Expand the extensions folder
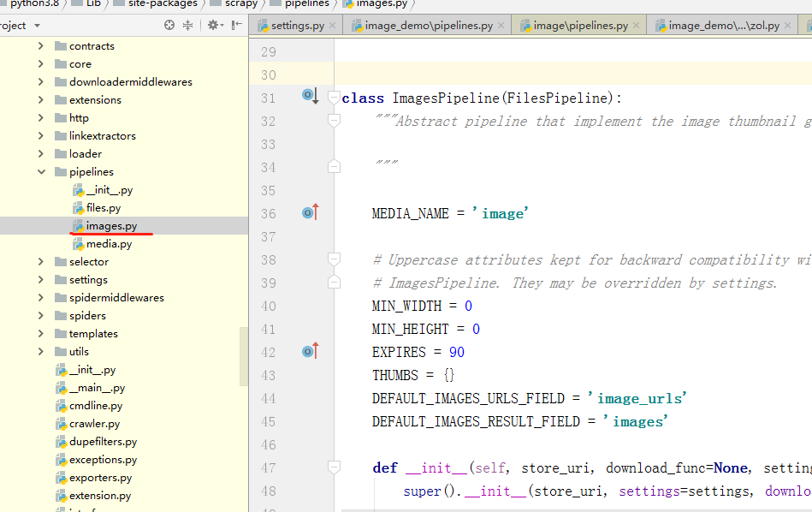Viewport: 812px width, 512px height. (41, 99)
